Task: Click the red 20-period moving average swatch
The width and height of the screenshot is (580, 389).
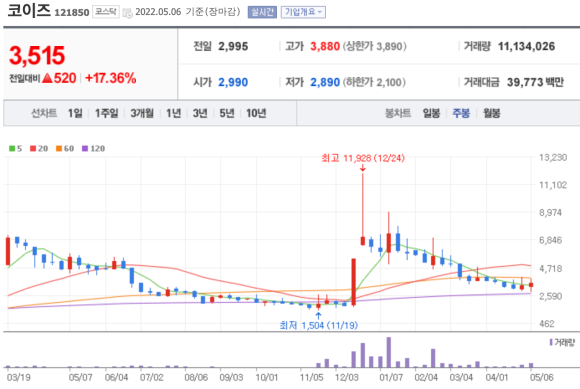Action: click(33, 149)
